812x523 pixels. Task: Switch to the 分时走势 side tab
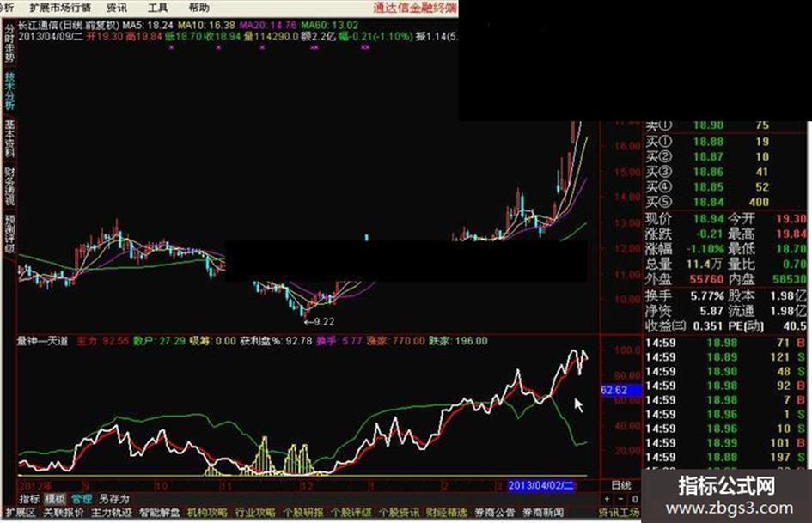[9, 44]
